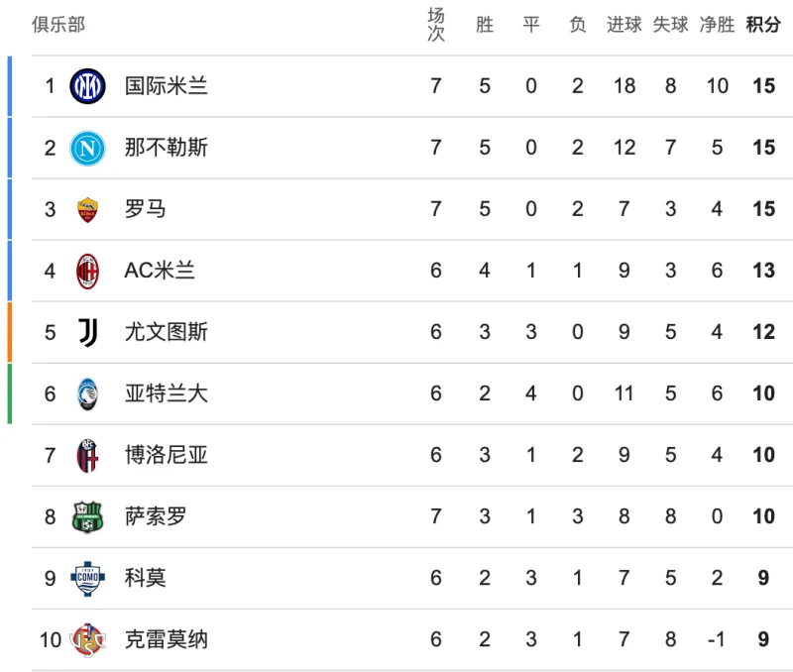Click the Atalanta club crest
Viewport: 793px width, 672px height.
pos(87,393)
